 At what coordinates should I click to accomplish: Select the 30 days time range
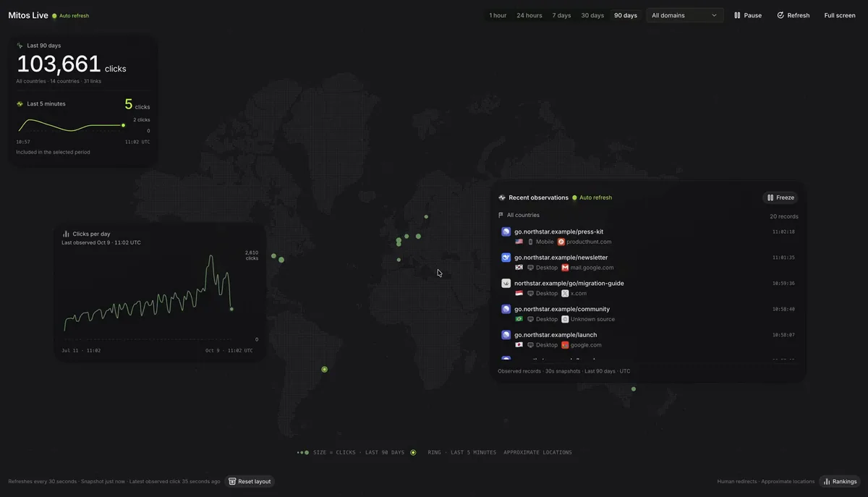[x=592, y=15]
